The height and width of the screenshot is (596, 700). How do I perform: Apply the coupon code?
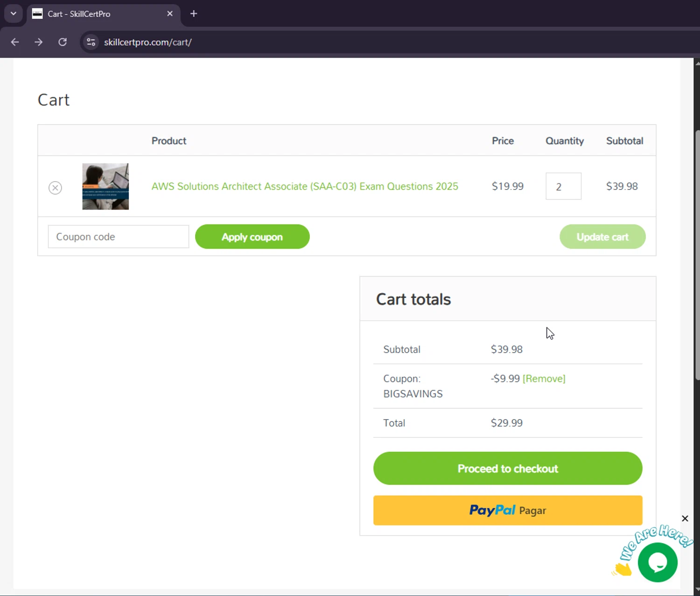(x=252, y=237)
